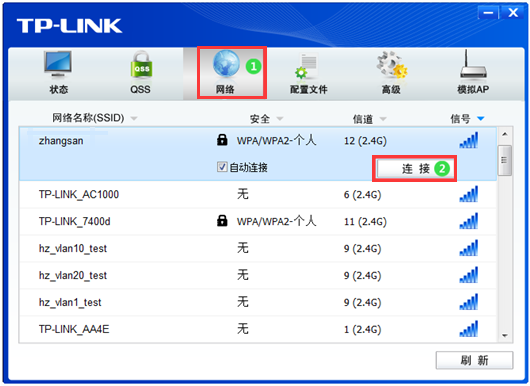Screen dimensions: 530x386
Task: Select the 网络 globe tab
Action: (225, 72)
